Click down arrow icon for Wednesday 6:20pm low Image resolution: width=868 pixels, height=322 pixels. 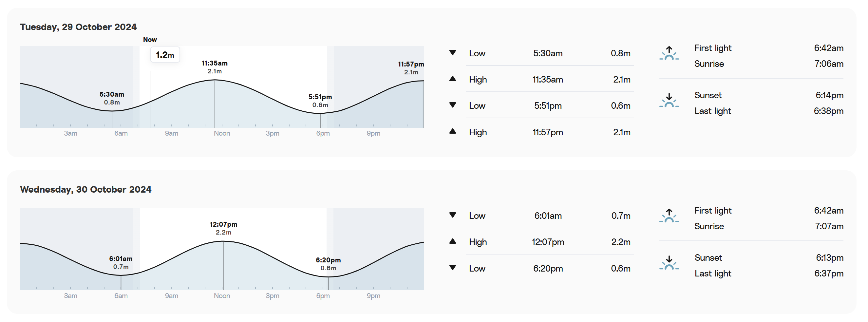pyautogui.click(x=453, y=268)
